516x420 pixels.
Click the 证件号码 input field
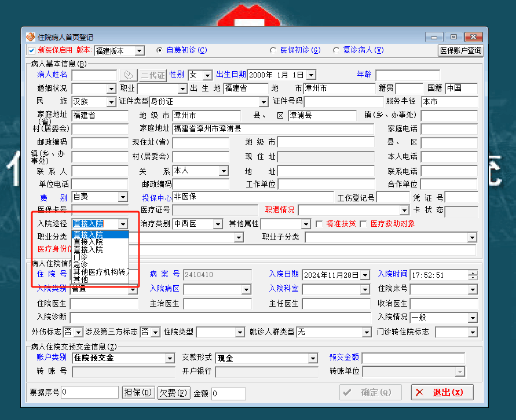344,102
